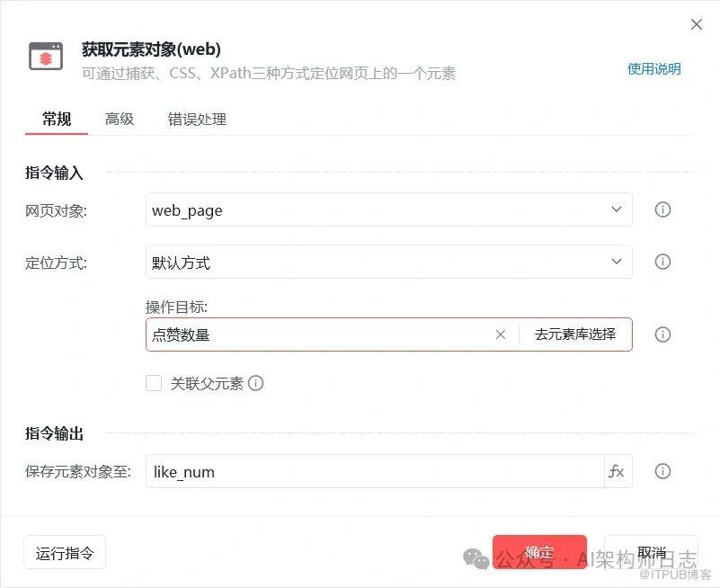This screenshot has width=720, height=588.
Task: Click the 获取元素对象(web) title text
Action: point(151,49)
